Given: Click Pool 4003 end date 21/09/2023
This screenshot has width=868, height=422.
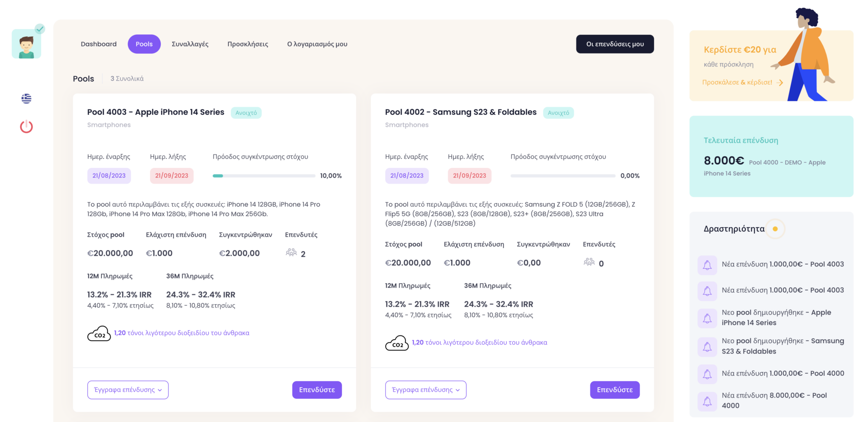Looking at the screenshot, I should pos(172,175).
